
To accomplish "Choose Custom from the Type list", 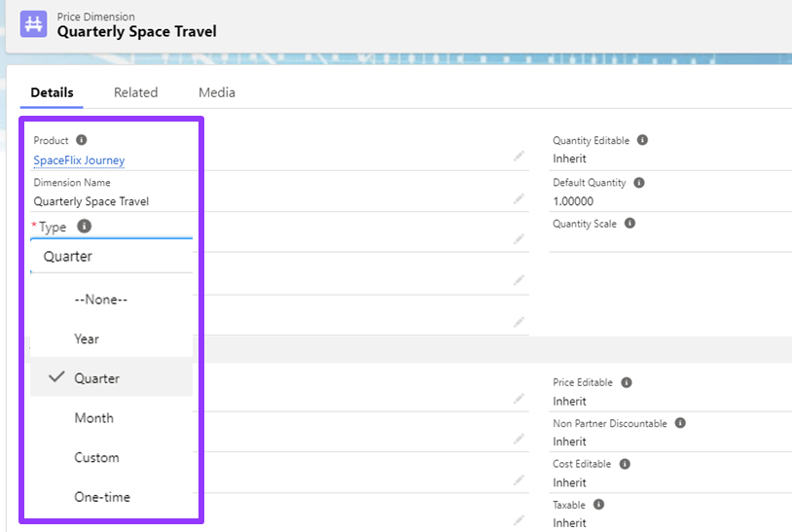I will [x=96, y=458].
